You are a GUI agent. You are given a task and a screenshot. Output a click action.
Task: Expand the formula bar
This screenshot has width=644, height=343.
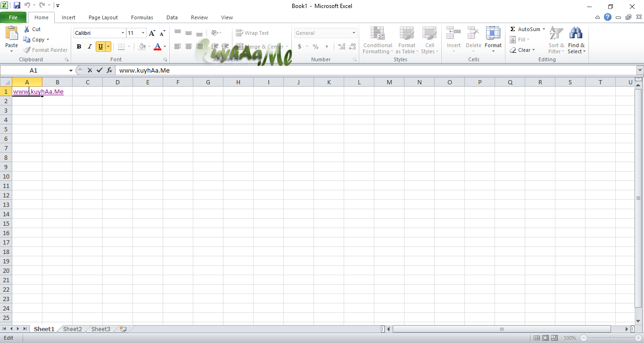pyautogui.click(x=640, y=70)
